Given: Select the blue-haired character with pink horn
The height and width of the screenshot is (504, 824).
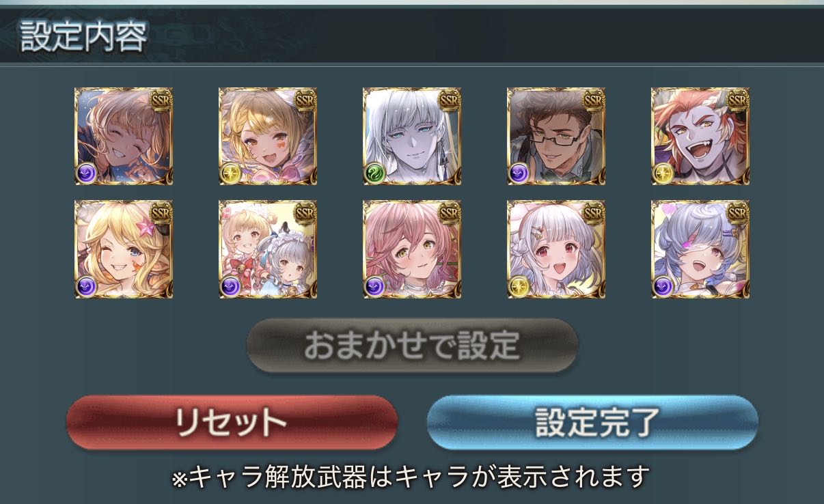Looking at the screenshot, I should pyautogui.click(x=700, y=249).
